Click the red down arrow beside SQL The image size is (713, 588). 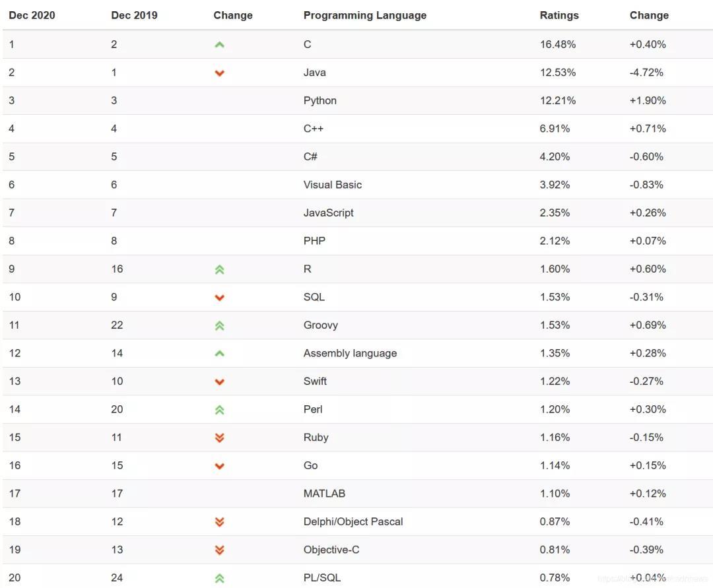coord(220,298)
